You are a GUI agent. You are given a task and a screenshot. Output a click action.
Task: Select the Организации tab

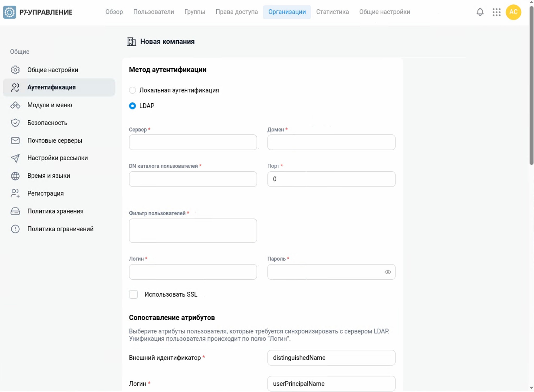pyautogui.click(x=287, y=12)
